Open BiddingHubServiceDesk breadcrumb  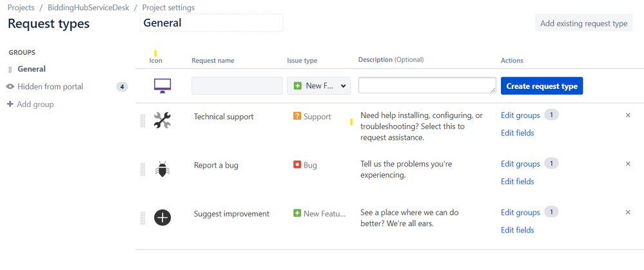tap(88, 7)
